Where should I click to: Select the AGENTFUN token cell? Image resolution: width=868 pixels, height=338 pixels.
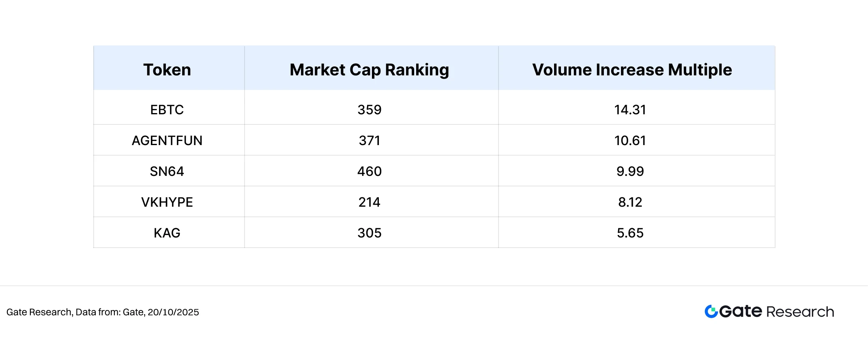(x=167, y=140)
